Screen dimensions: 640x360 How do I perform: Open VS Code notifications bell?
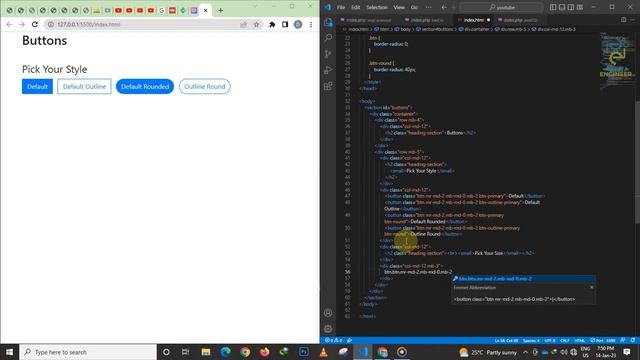(633, 340)
